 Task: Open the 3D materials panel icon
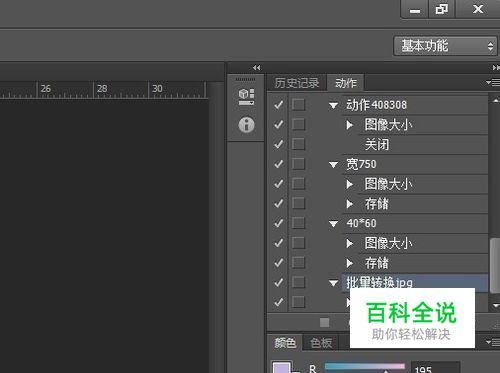(x=246, y=97)
